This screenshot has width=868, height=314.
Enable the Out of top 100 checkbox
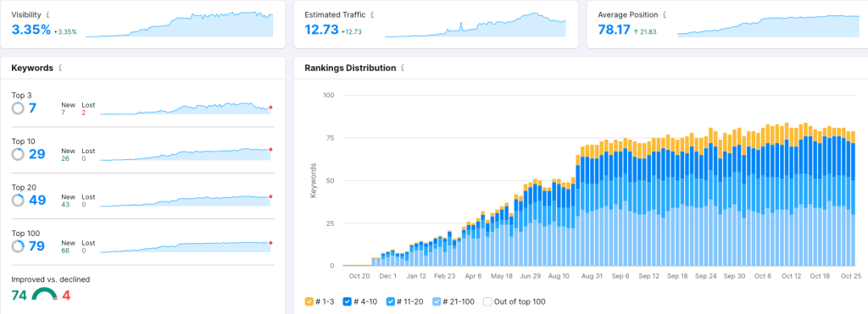[487, 302]
